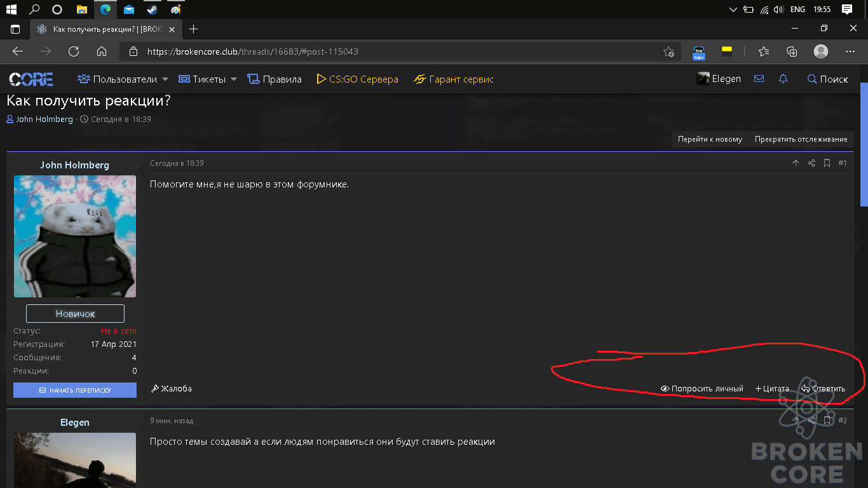Open post #1 permalink number

843,163
